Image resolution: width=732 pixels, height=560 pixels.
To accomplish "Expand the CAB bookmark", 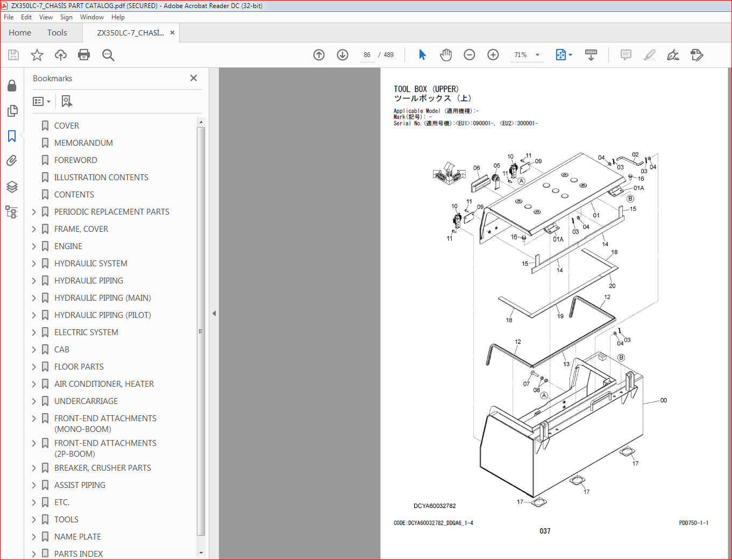I will tap(34, 350).
